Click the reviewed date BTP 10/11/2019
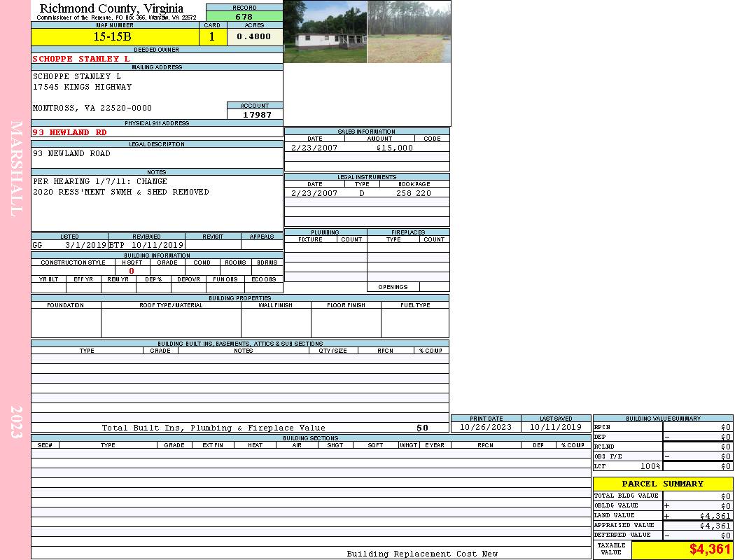Image resolution: width=735 pixels, height=560 pixels. click(x=146, y=246)
